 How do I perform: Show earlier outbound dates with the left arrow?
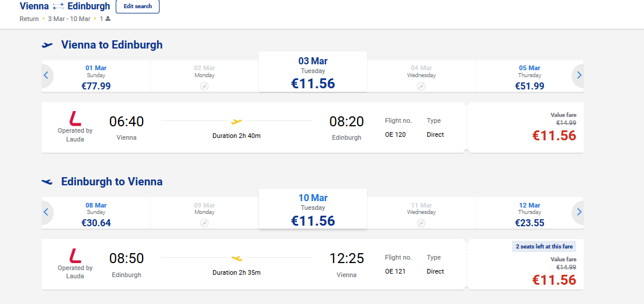pos(46,75)
